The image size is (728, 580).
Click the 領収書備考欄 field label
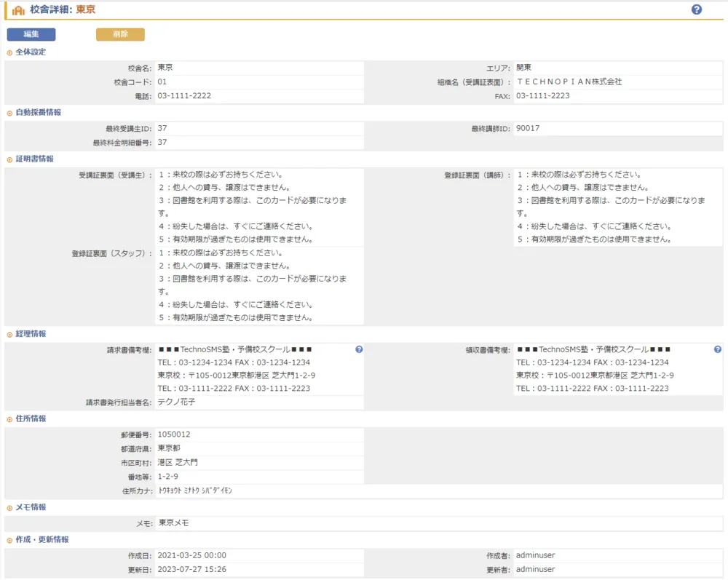(488, 350)
